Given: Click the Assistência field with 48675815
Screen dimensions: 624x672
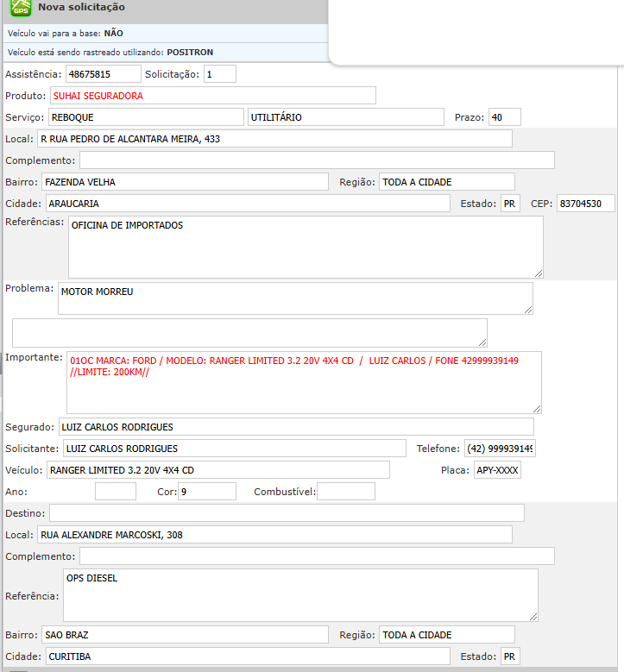Looking at the screenshot, I should [x=103, y=74].
